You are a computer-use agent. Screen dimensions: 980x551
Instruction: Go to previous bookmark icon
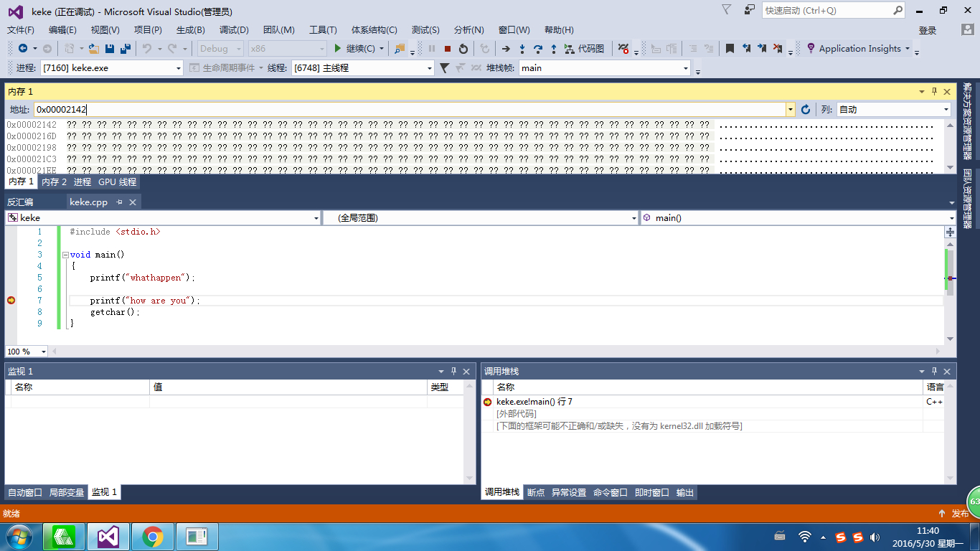tap(746, 49)
